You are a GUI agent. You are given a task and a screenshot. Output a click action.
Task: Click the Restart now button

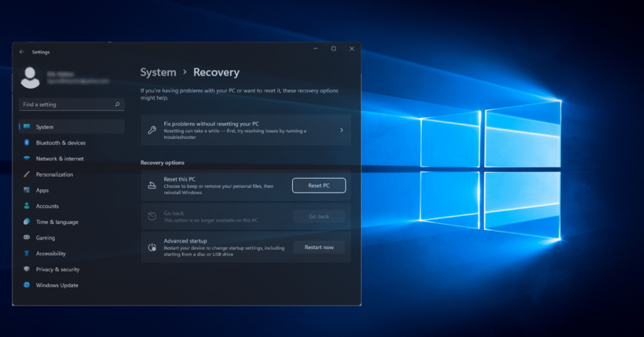point(319,247)
